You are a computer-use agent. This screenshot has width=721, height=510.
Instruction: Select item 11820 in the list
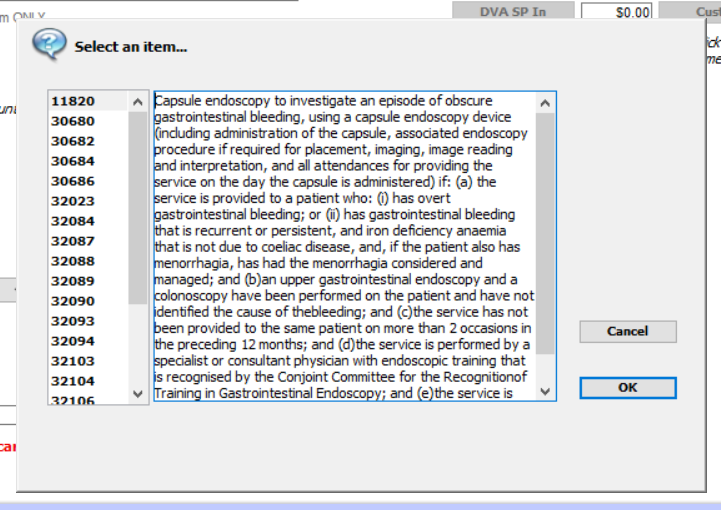tap(87, 101)
